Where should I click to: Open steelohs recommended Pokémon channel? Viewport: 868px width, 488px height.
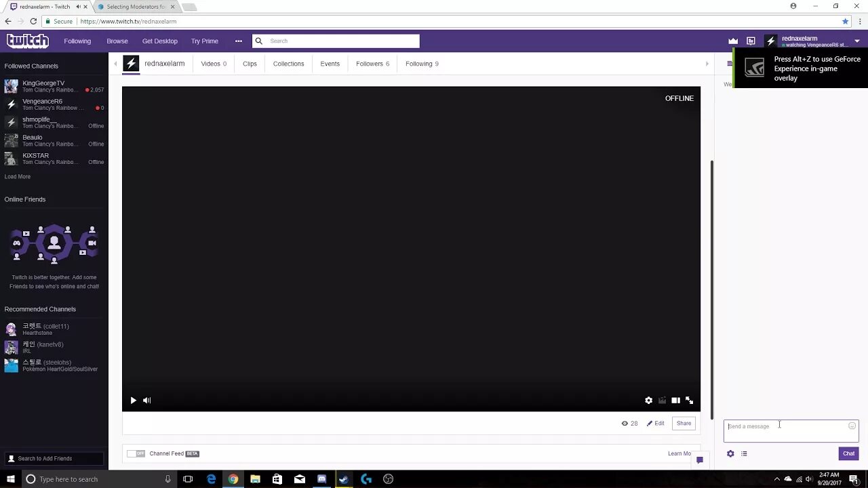pyautogui.click(x=54, y=365)
